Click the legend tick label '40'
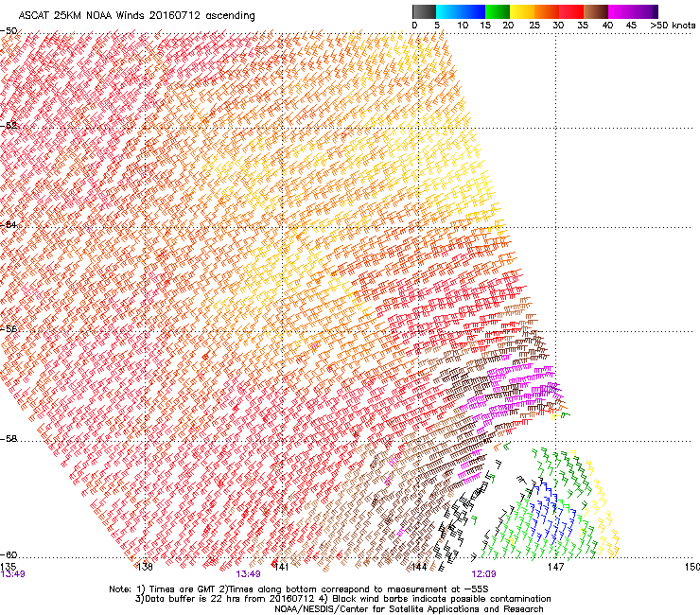The image size is (700, 615). 607,26
